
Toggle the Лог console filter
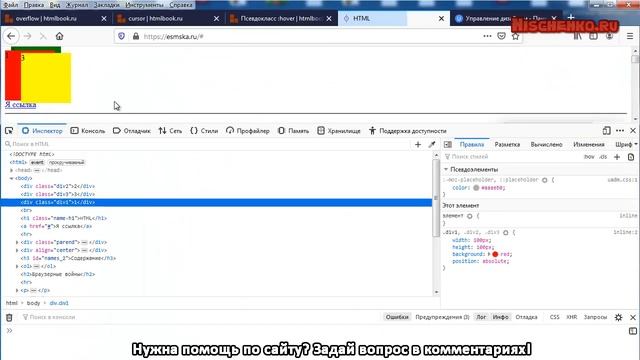[x=481, y=317]
